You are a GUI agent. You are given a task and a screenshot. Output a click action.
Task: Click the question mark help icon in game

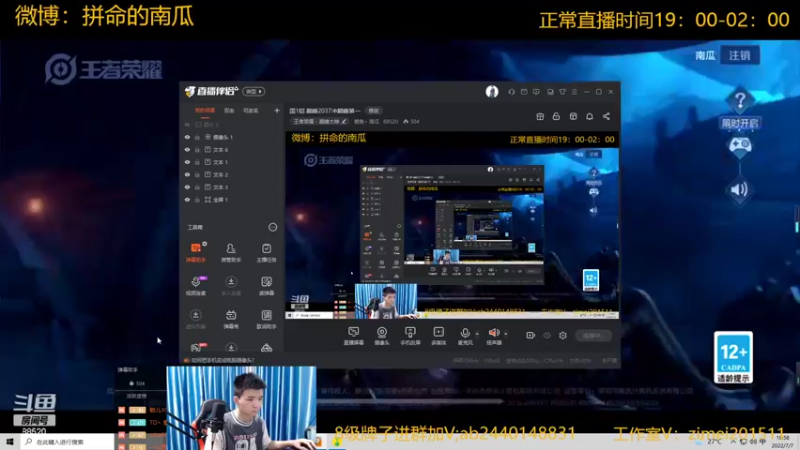(x=740, y=100)
